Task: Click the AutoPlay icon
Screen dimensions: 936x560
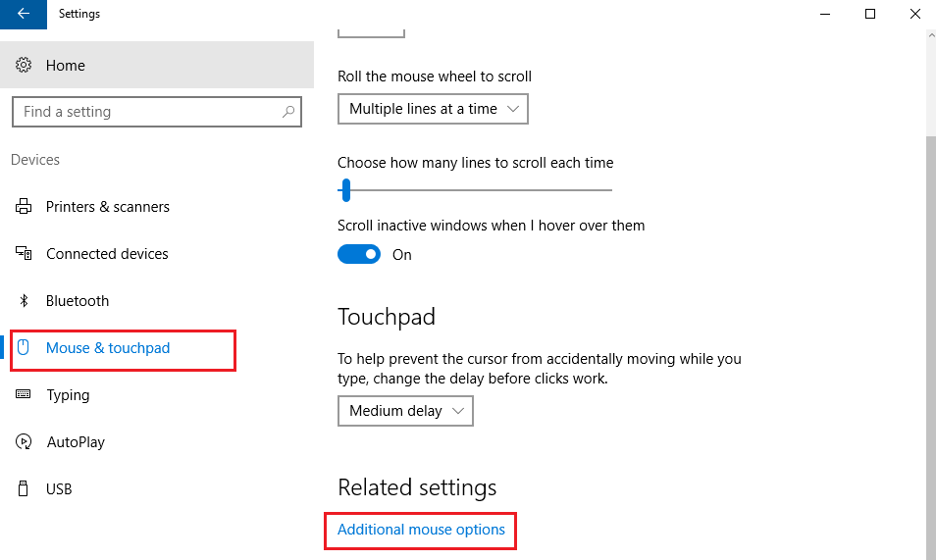Action: [x=25, y=442]
